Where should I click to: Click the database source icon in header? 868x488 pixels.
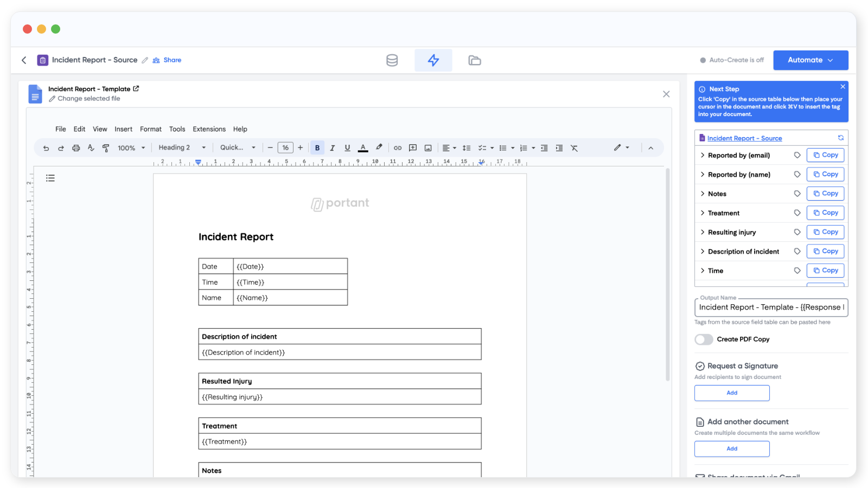(x=392, y=60)
